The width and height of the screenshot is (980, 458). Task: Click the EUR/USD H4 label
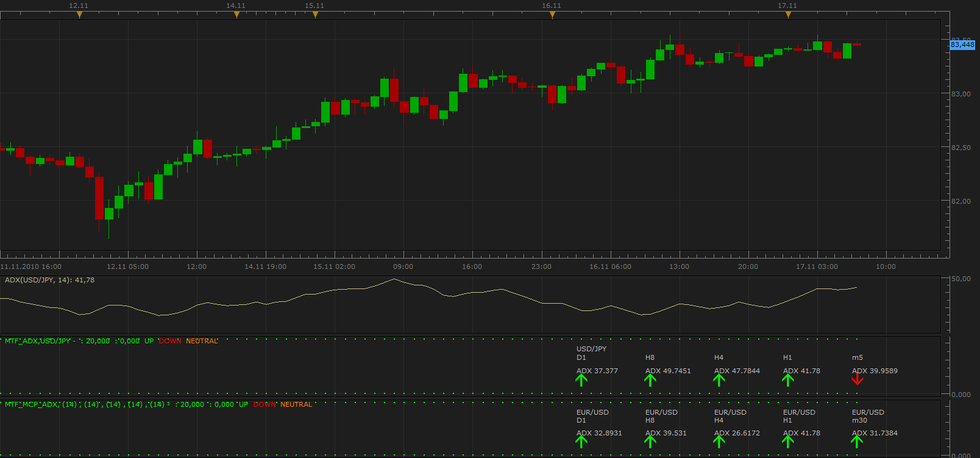pyautogui.click(x=730, y=417)
